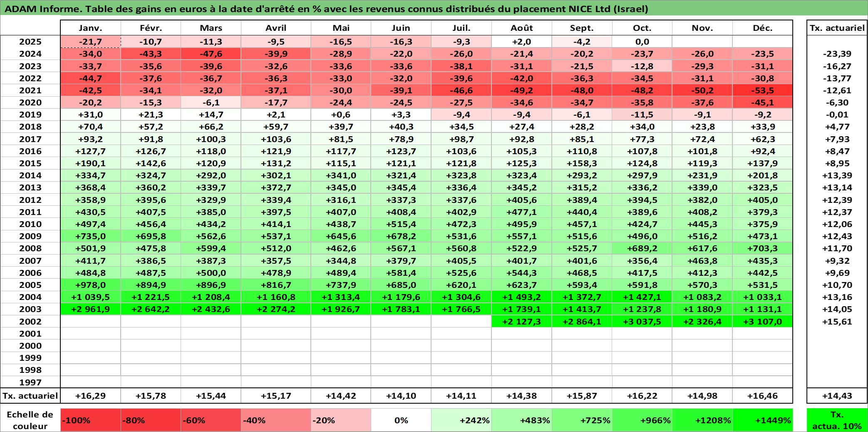Click the -50,2 cell in November 2021

[x=702, y=90]
